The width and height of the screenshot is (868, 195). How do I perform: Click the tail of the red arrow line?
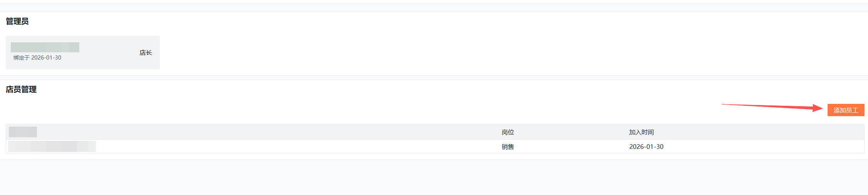click(x=724, y=104)
